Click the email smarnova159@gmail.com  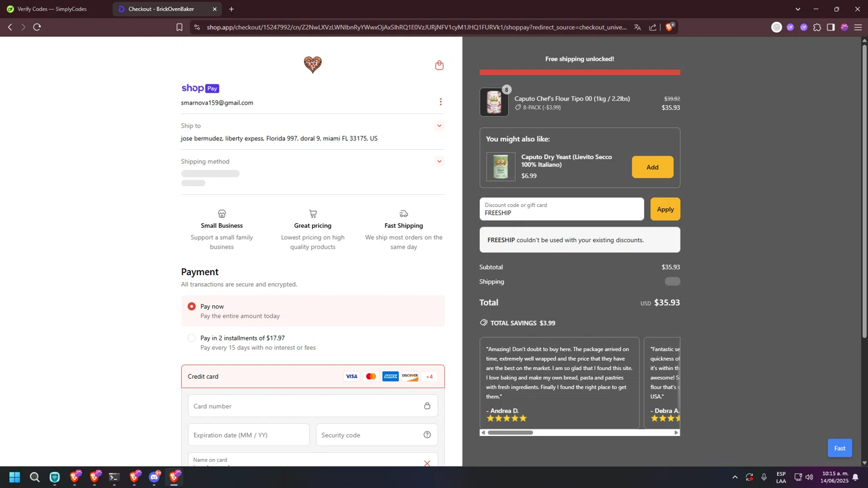coord(217,103)
